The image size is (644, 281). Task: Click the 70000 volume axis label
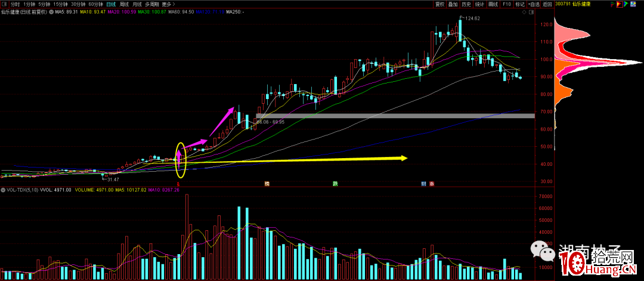click(x=544, y=197)
